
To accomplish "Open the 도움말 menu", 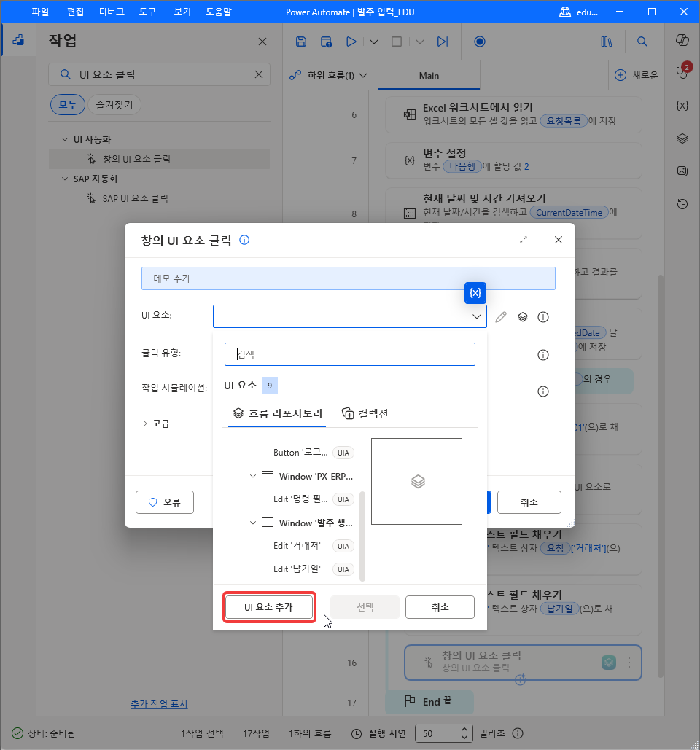I will [219, 12].
